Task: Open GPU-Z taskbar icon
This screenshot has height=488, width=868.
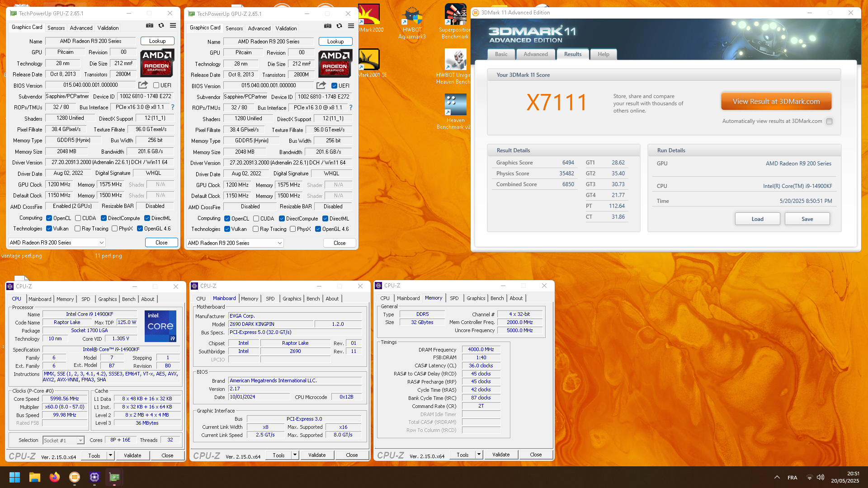Action: tap(114, 477)
